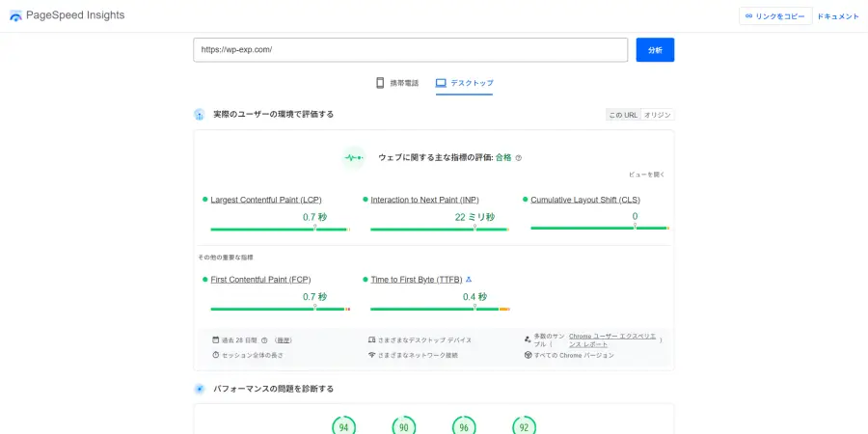Select the オリジン toggle
868x434 pixels.
[x=658, y=115]
